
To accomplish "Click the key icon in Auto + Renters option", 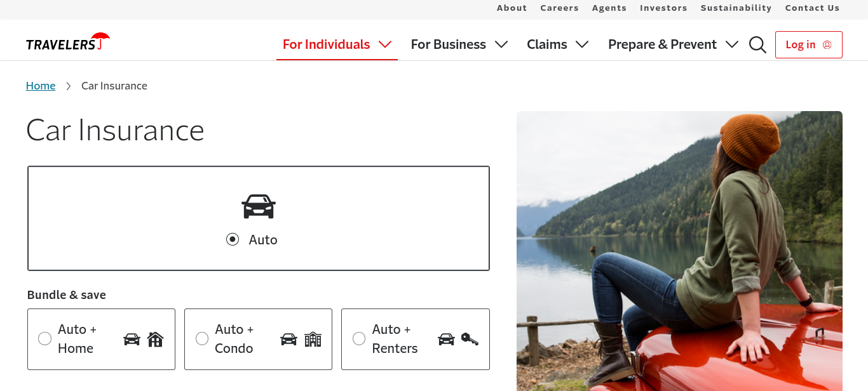I will (470, 339).
